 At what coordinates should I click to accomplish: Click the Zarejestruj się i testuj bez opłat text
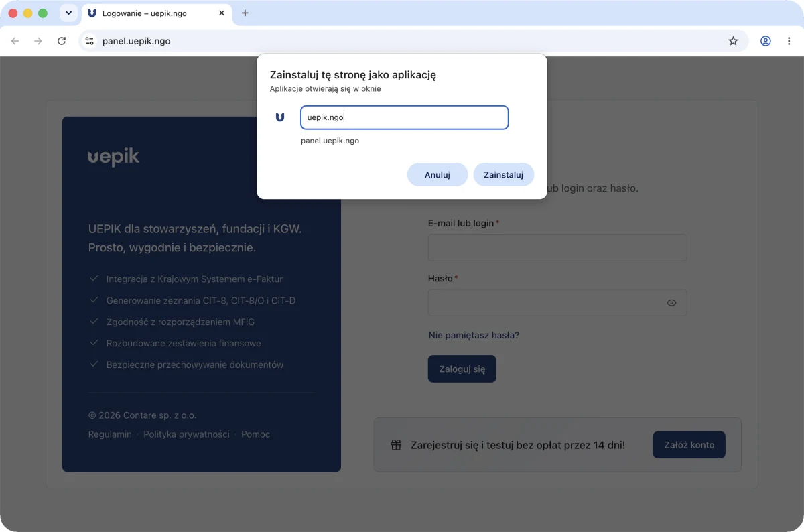coord(518,445)
